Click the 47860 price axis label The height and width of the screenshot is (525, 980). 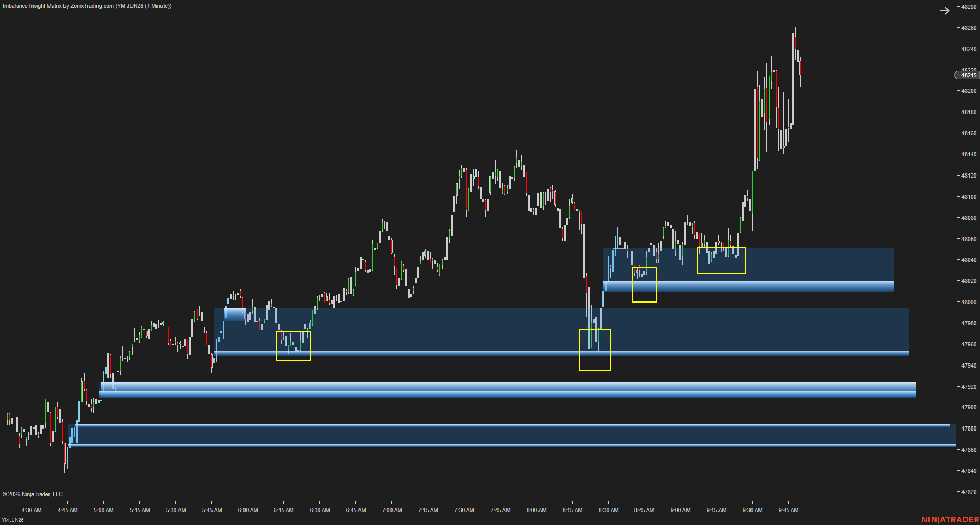[x=969, y=450]
